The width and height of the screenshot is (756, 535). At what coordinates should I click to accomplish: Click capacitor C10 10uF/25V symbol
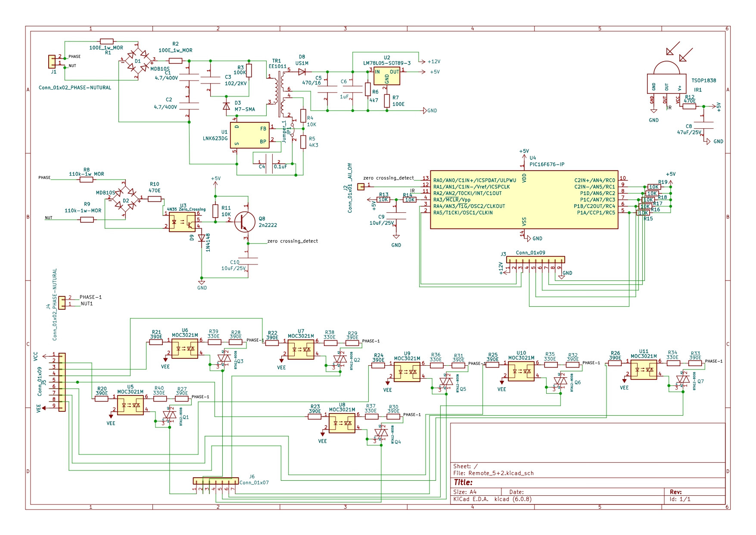tap(247, 261)
